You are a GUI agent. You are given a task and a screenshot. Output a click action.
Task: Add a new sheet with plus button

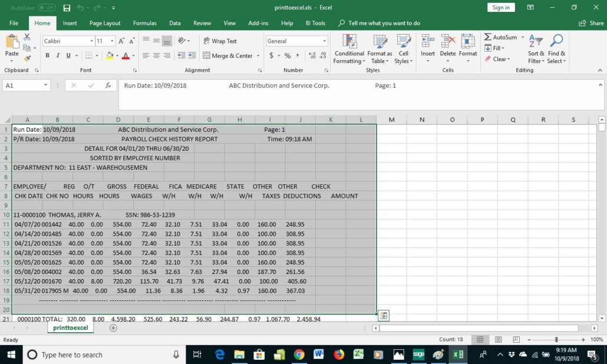pos(113,328)
